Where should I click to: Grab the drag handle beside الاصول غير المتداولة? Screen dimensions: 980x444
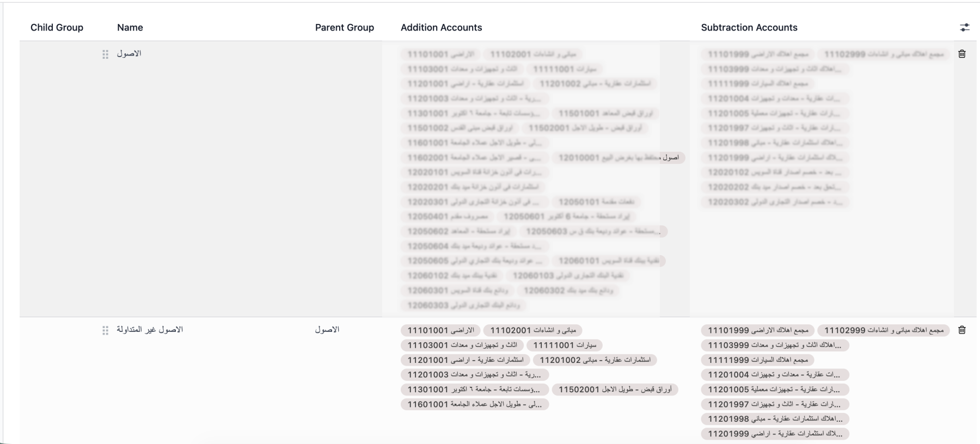[105, 330]
